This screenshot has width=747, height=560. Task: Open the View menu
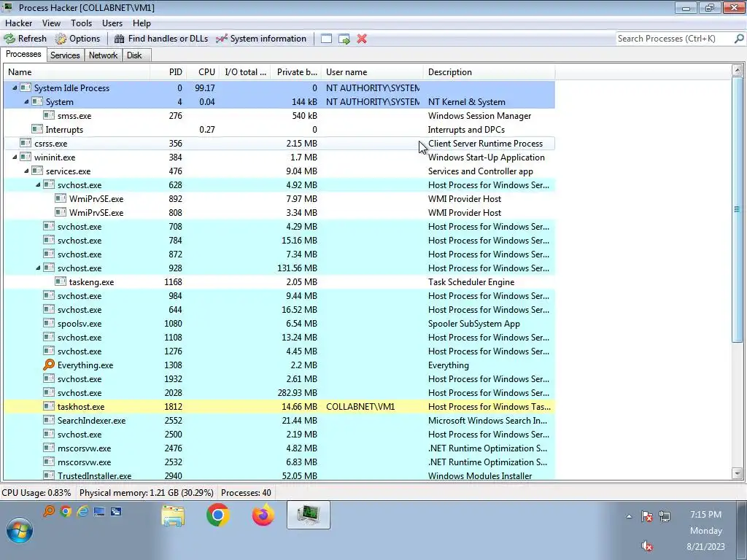click(x=51, y=23)
